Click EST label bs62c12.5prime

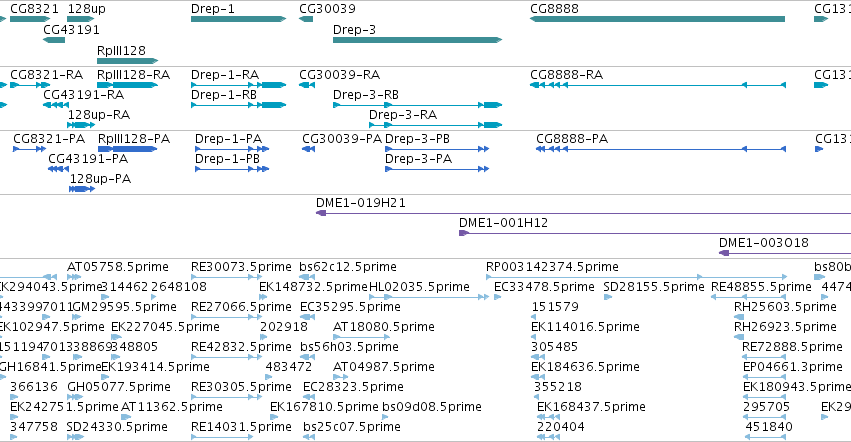(348, 267)
